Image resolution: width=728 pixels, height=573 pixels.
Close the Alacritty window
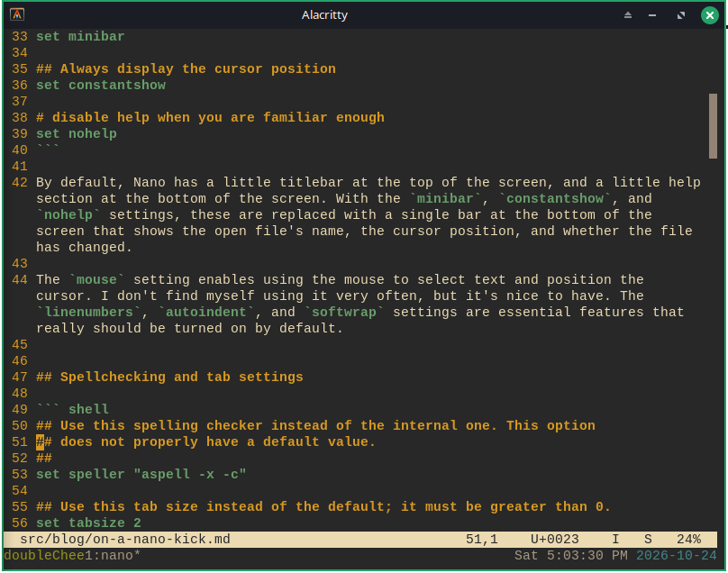point(709,15)
